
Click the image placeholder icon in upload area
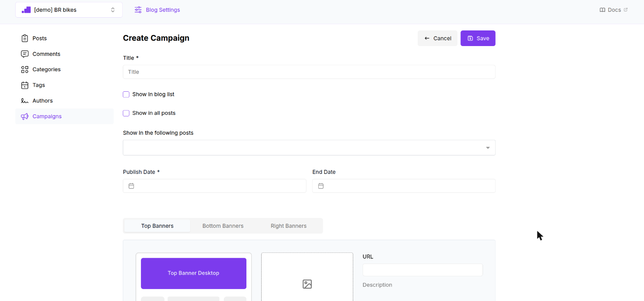(x=307, y=284)
